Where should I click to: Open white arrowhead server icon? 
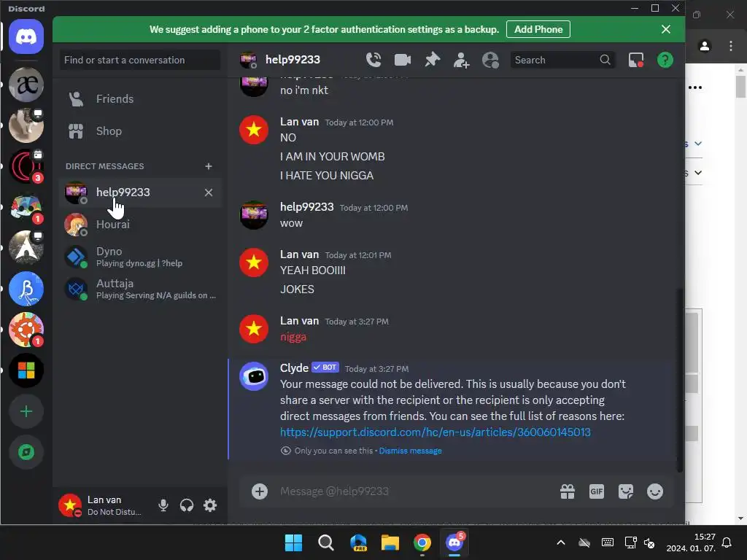[26, 248]
